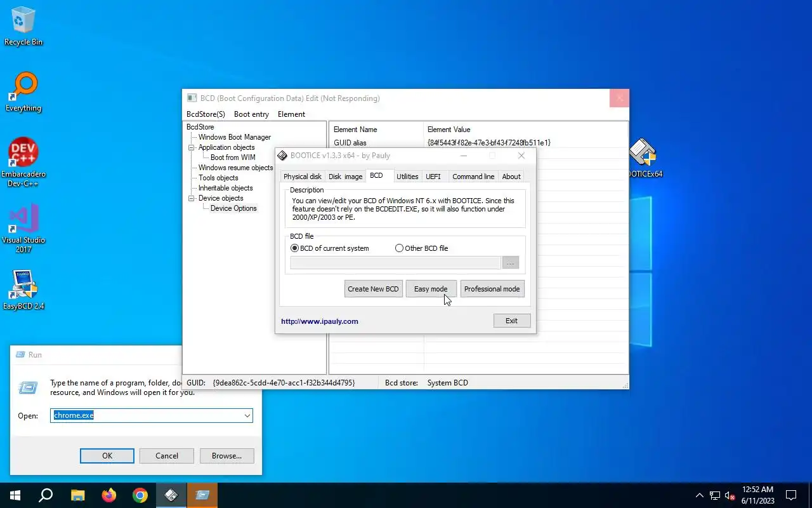Close the BCD Edit not responding window

coord(619,98)
